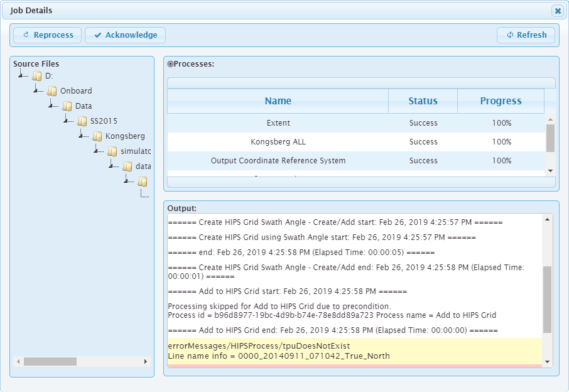The width and height of the screenshot is (569, 392).
Task: Toggle the Processes panel collapse icon
Action: coord(170,64)
